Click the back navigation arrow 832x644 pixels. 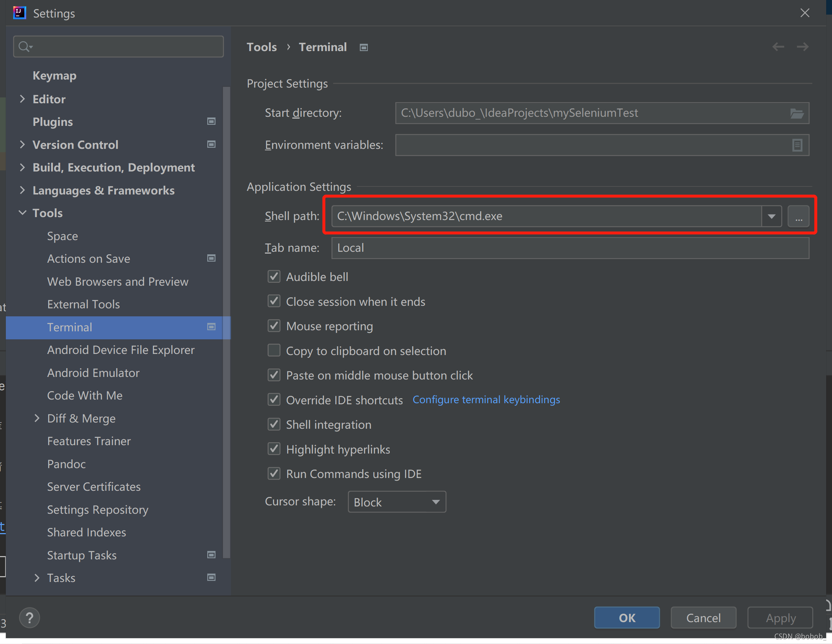tap(778, 47)
